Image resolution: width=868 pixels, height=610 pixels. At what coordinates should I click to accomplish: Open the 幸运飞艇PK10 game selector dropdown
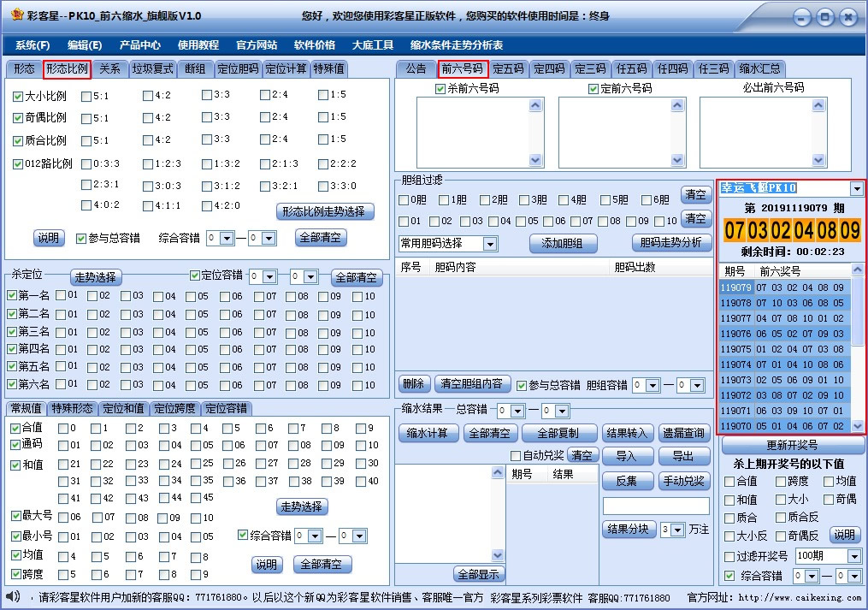[x=858, y=190]
